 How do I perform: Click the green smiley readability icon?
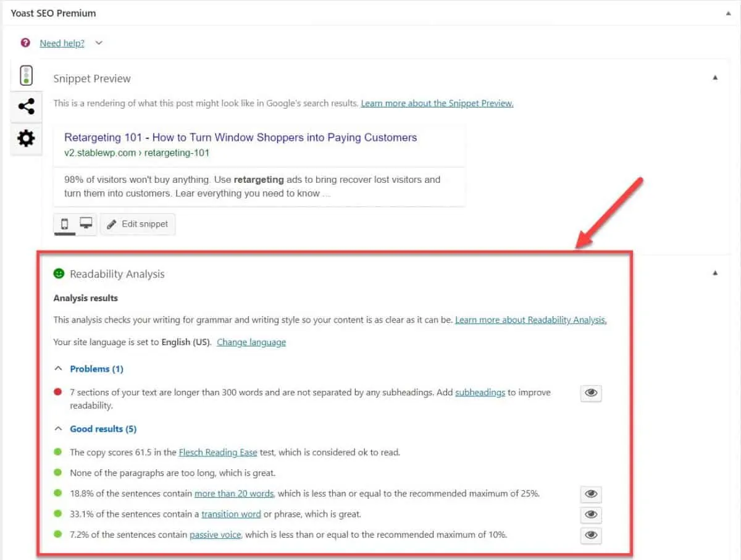point(59,273)
